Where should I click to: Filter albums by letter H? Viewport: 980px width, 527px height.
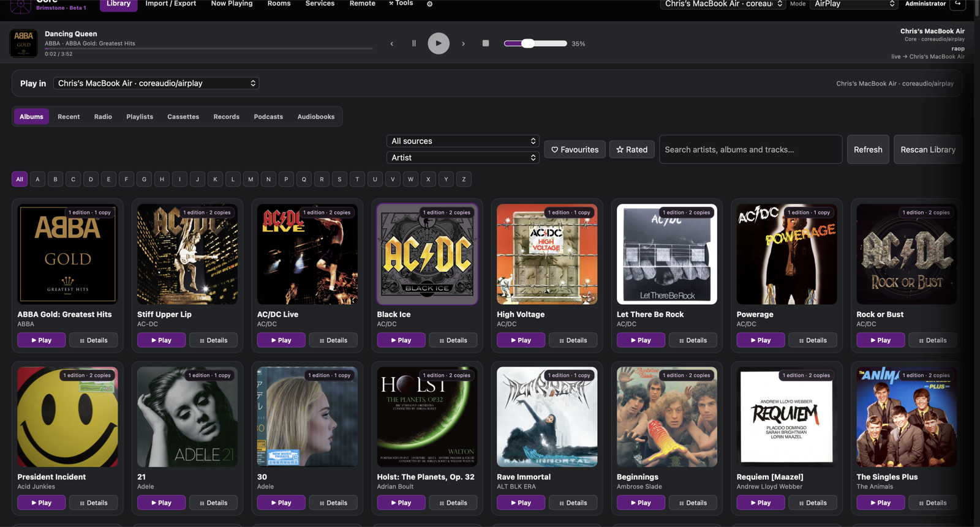point(162,179)
